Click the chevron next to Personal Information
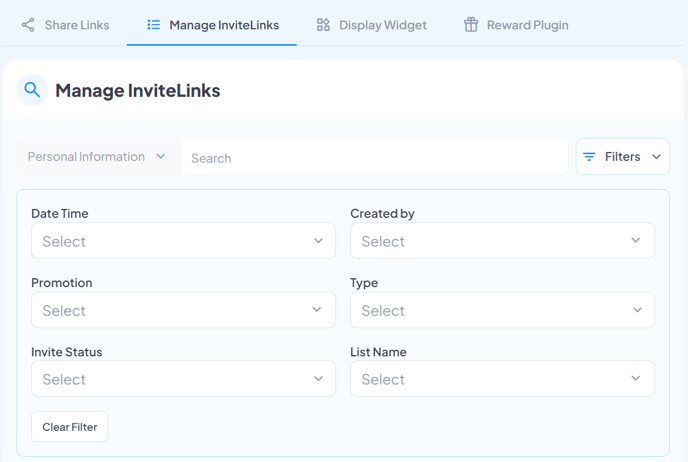 [x=161, y=156]
